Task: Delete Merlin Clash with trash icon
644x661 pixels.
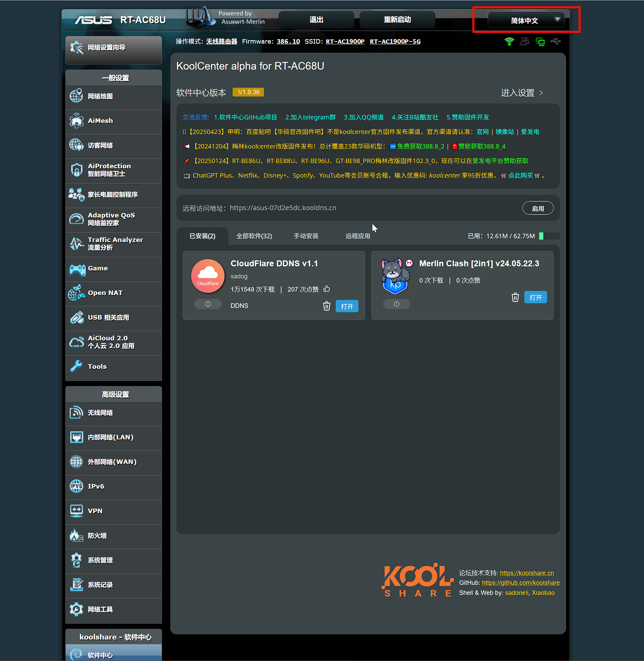Action: pyautogui.click(x=515, y=297)
